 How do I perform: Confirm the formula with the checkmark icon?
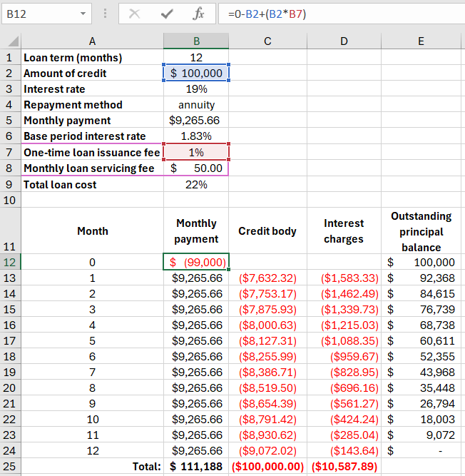point(167,14)
